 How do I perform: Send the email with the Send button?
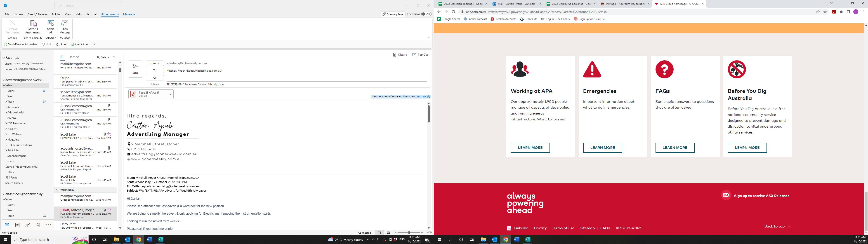click(135, 69)
